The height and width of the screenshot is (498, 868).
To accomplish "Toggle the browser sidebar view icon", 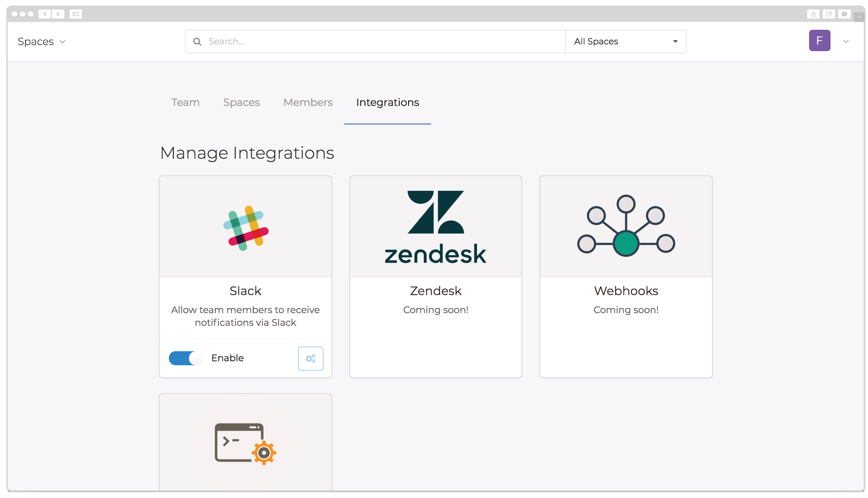I will (x=76, y=14).
